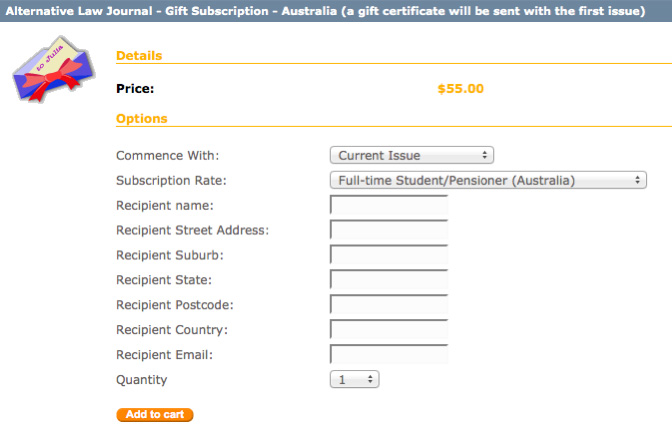Open the Commence With dropdown
The image size is (672, 441).
[412, 155]
